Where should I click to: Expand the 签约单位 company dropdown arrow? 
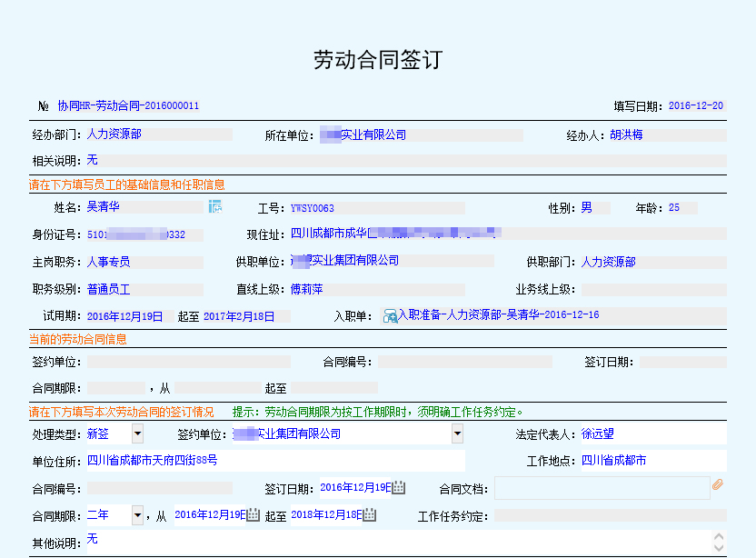tap(457, 433)
